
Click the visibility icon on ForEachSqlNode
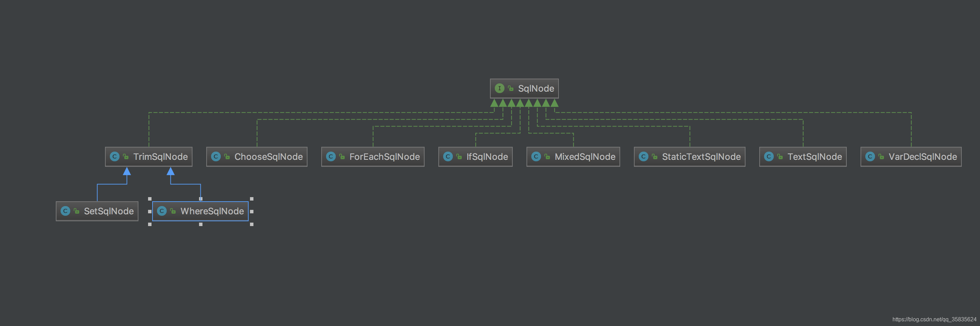[x=342, y=156]
